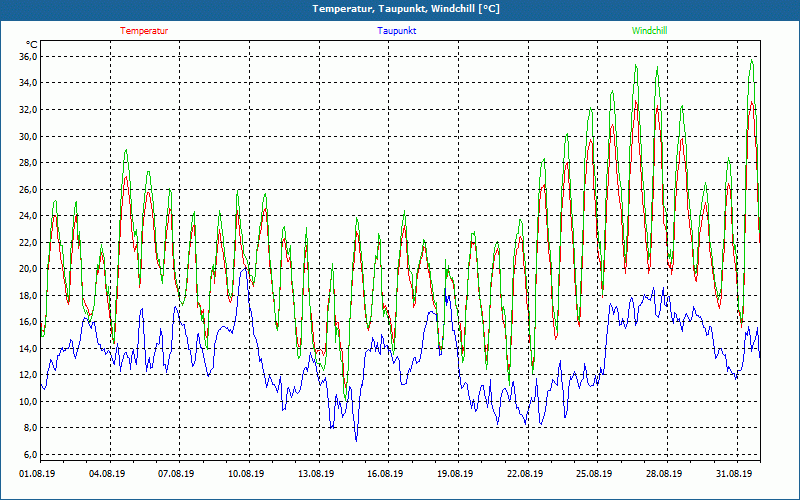Select the 28.08.19 date label
Viewport: 800px width, 500px height.
[x=664, y=474]
